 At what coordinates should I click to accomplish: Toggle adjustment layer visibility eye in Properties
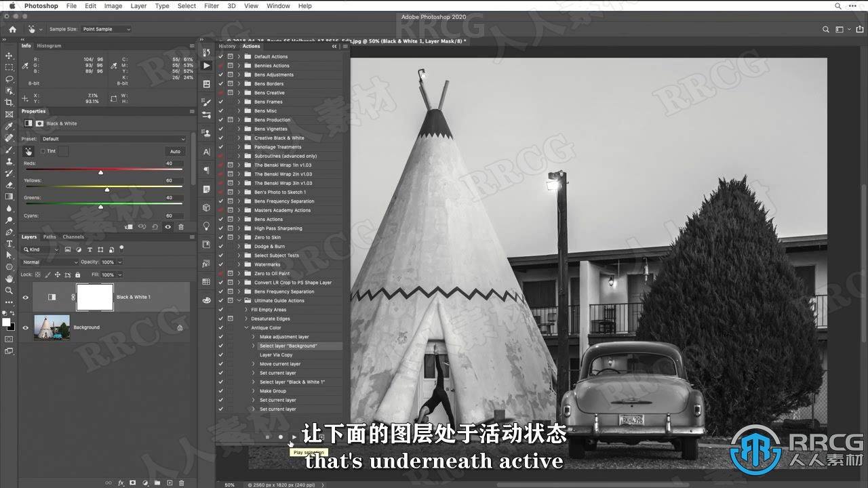coord(167,227)
